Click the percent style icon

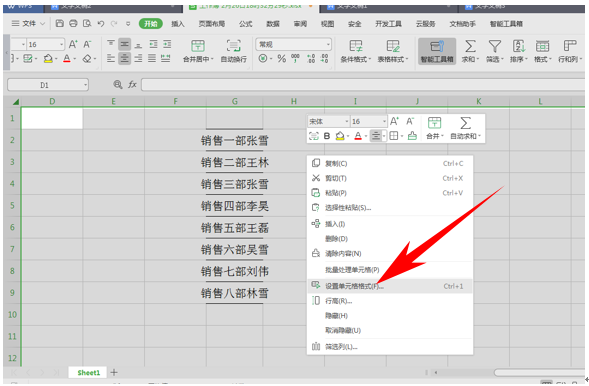(x=281, y=58)
